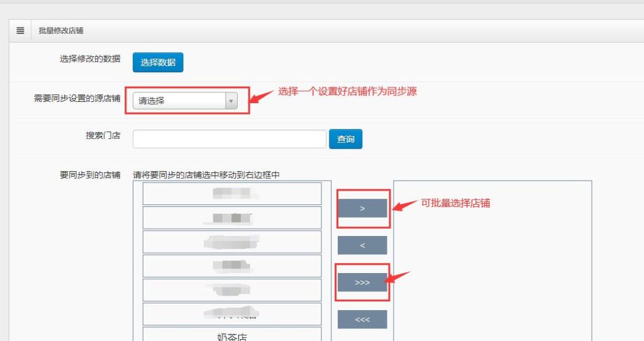The width and height of the screenshot is (644, 341).
Task: Click the 批量修改店铺 panel title
Action: click(x=61, y=31)
